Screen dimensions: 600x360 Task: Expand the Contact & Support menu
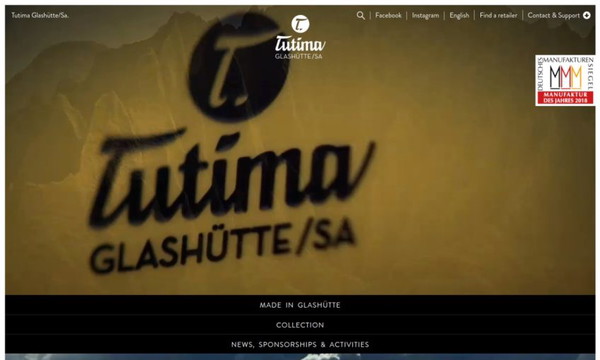click(553, 15)
